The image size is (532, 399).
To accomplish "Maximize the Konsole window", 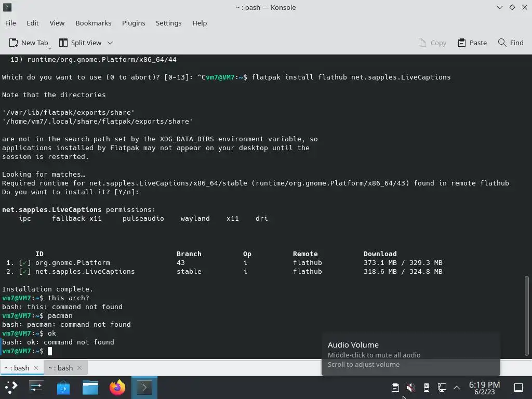I will point(512,7).
